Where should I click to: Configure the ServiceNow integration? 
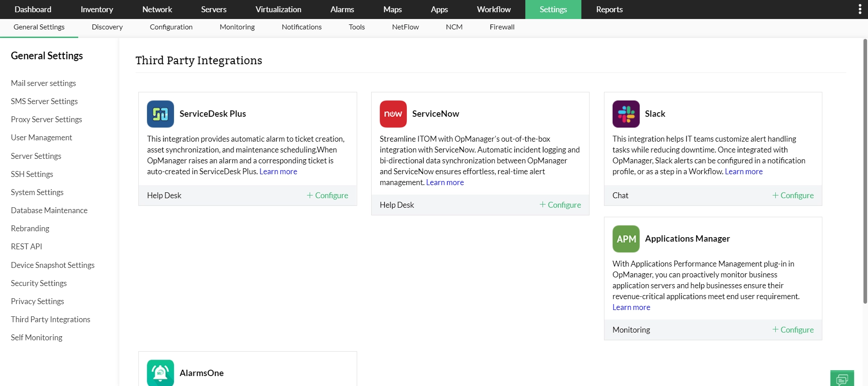click(560, 205)
